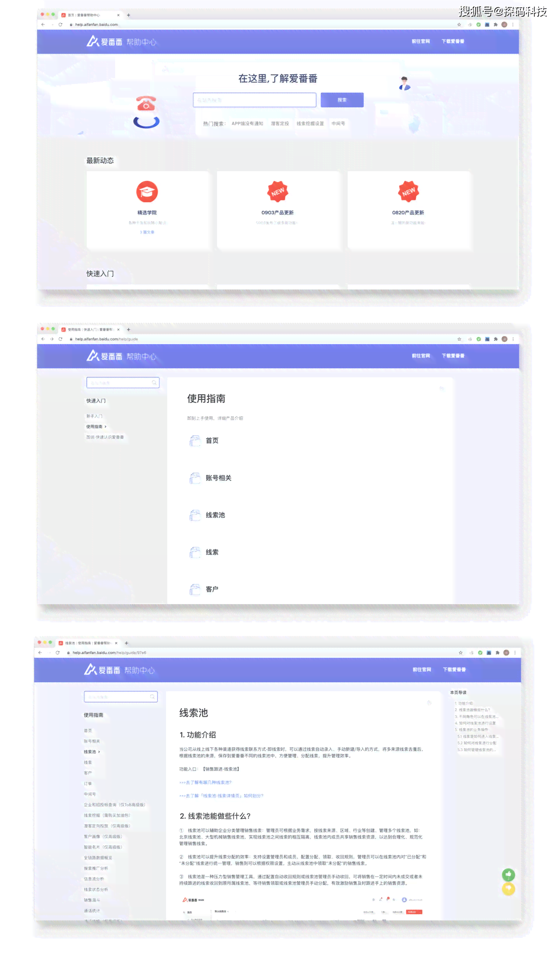The image size is (560, 953).
Task: Open 图说-快速认识爱番番 in the sidebar
Action: pos(105,437)
